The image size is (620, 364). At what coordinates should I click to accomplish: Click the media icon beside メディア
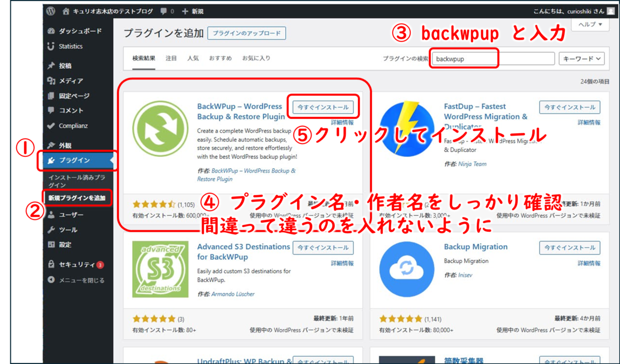pyautogui.click(x=51, y=81)
